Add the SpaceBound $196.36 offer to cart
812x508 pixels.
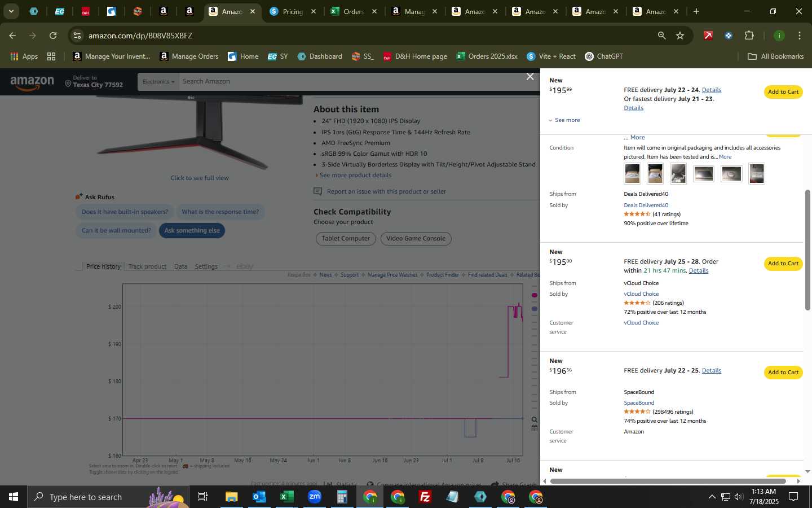[783, 373]
